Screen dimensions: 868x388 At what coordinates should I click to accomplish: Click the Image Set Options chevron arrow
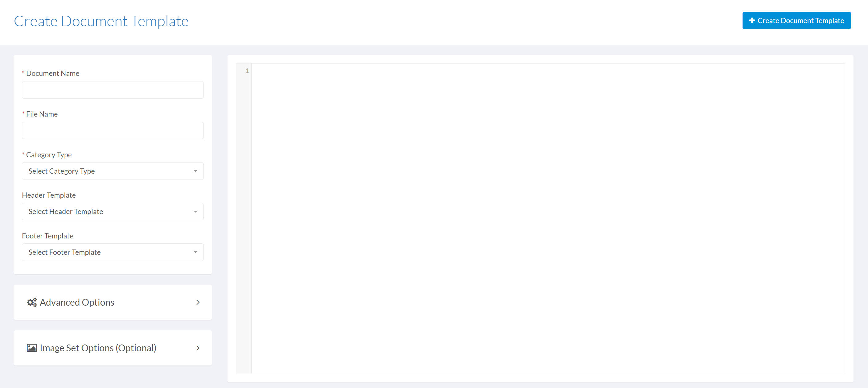(198, 348)
